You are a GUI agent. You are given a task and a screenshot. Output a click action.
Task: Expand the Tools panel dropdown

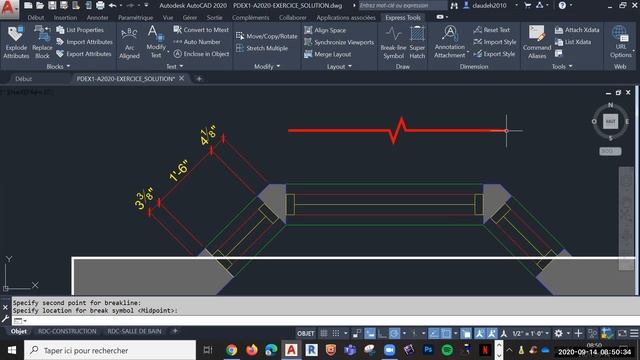pos(562,66)
